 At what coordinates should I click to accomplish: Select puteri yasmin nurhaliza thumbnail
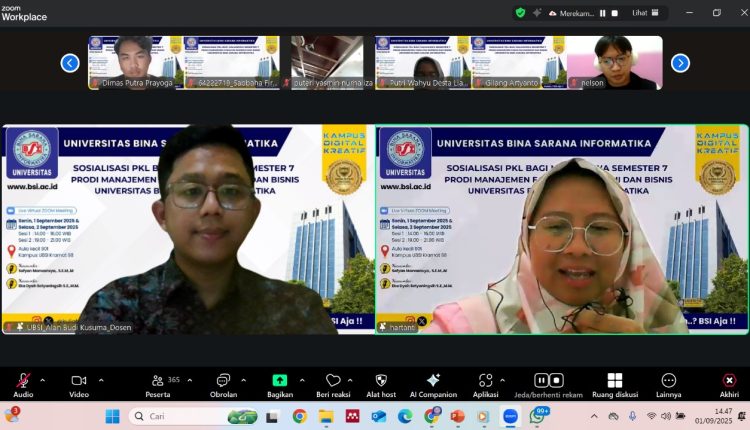pos(327,63)
